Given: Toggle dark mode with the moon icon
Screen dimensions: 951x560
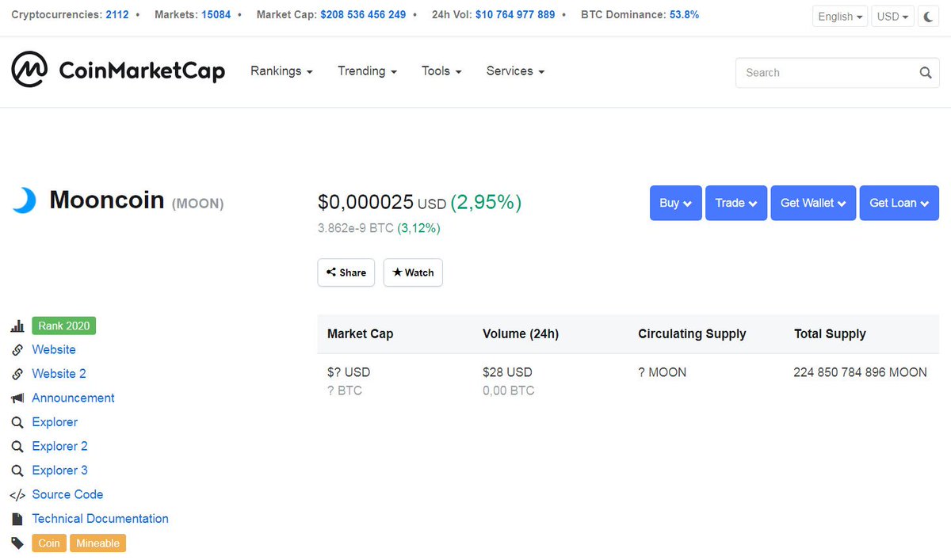Looking at the screenshot, I should tap(928, 15).
